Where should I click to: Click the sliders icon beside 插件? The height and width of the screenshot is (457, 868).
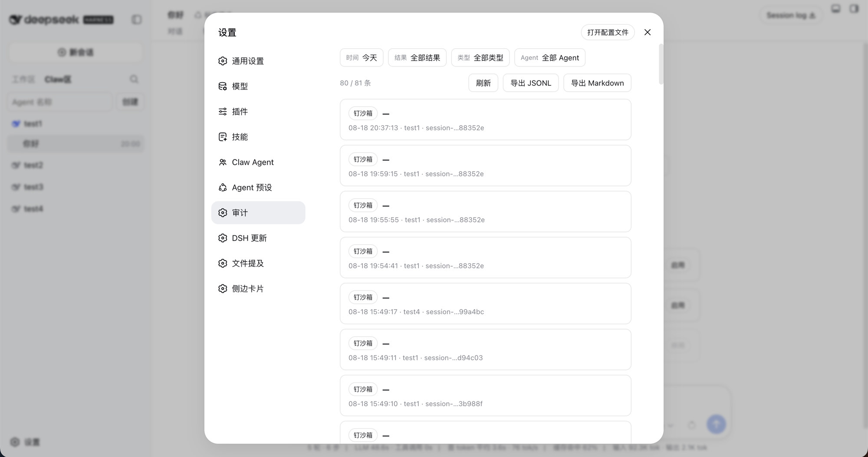[223, 112]
